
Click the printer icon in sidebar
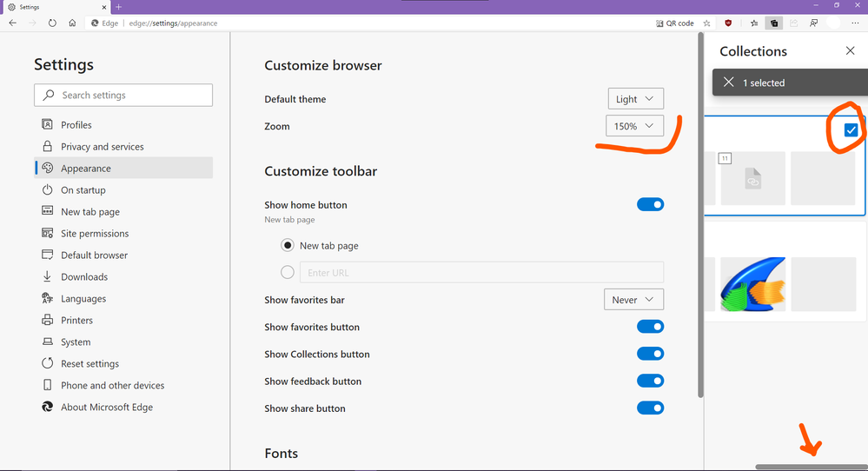48,320
